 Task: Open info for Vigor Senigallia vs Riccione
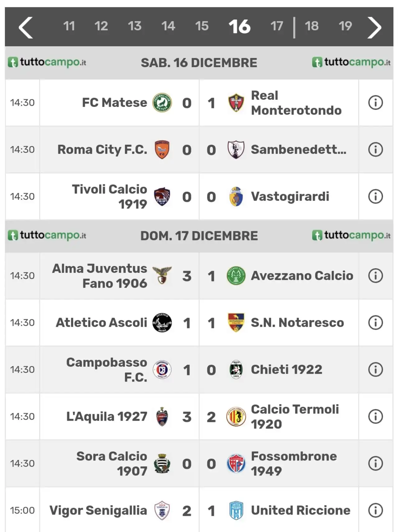tap(375, 511)
